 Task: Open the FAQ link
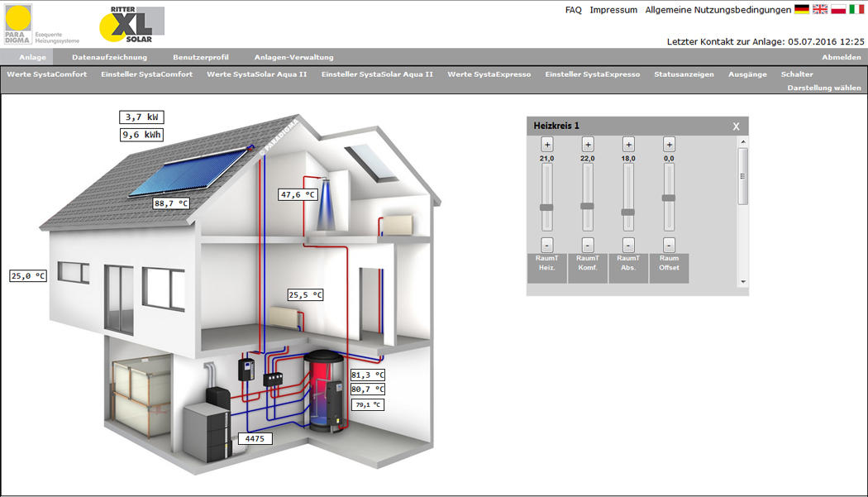click(574, 10)
